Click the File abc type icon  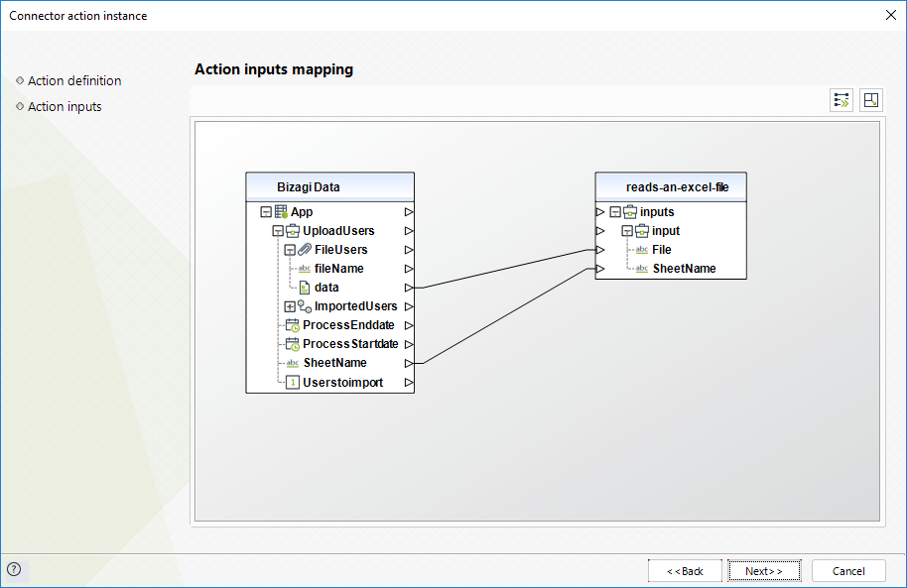642,250
